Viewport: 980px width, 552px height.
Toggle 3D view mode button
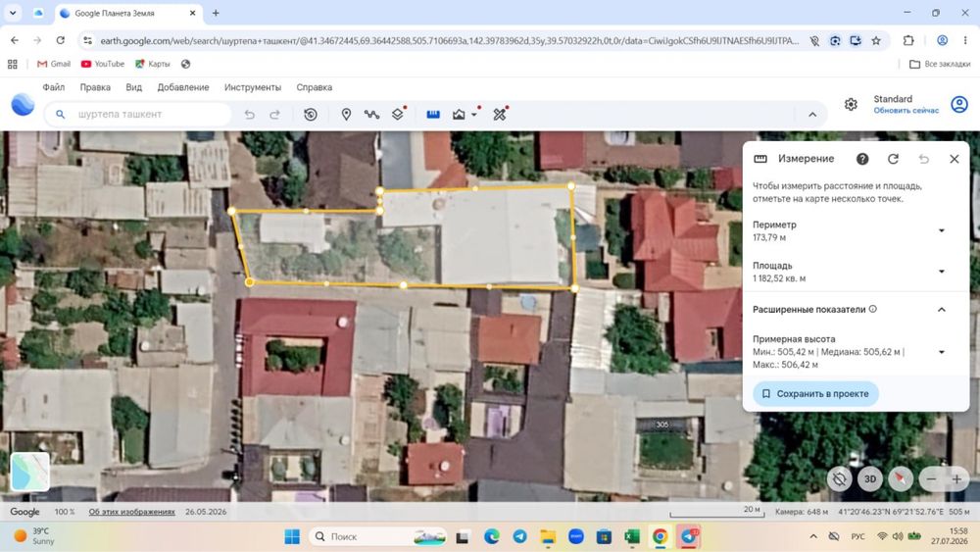pyautogui.click(x=870, y=478)
